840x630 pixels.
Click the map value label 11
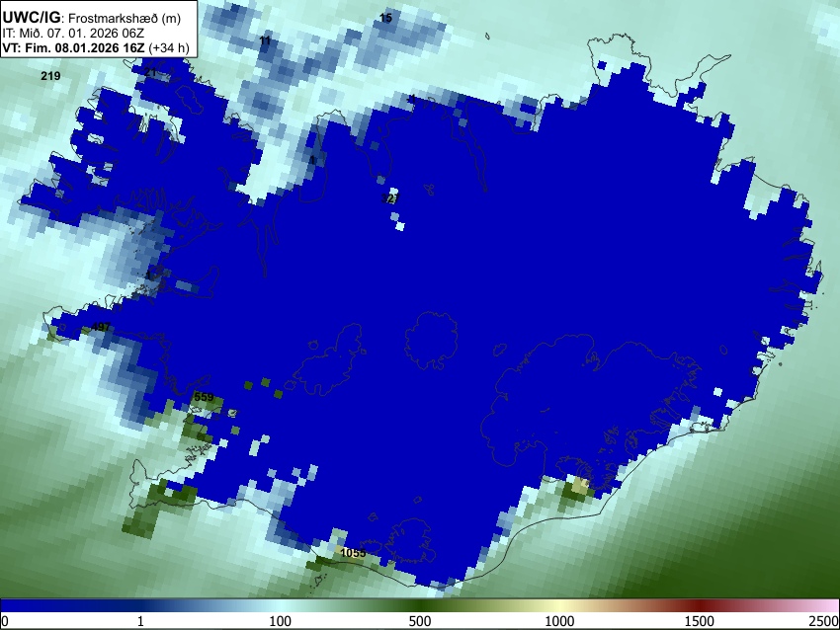coord(265,40)
